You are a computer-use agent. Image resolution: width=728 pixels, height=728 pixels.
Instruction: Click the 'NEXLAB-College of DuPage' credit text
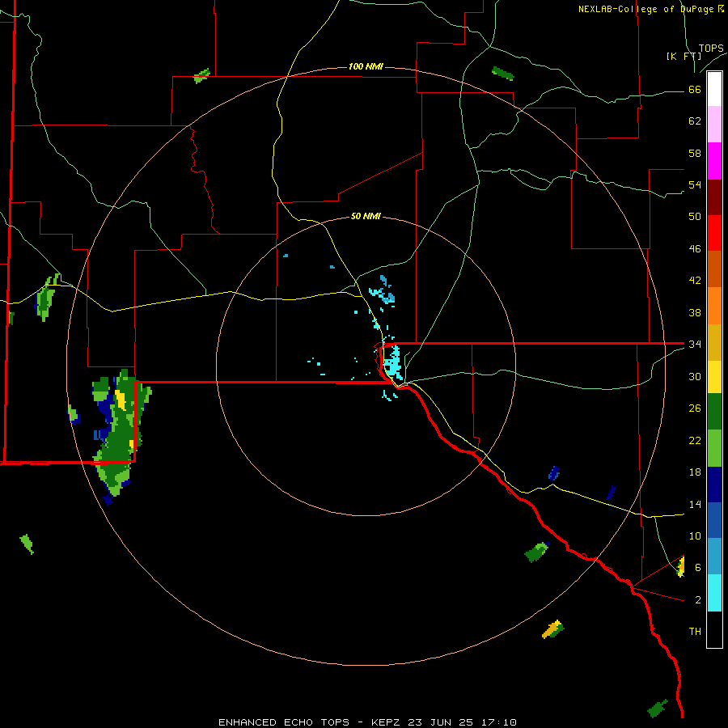645,9
